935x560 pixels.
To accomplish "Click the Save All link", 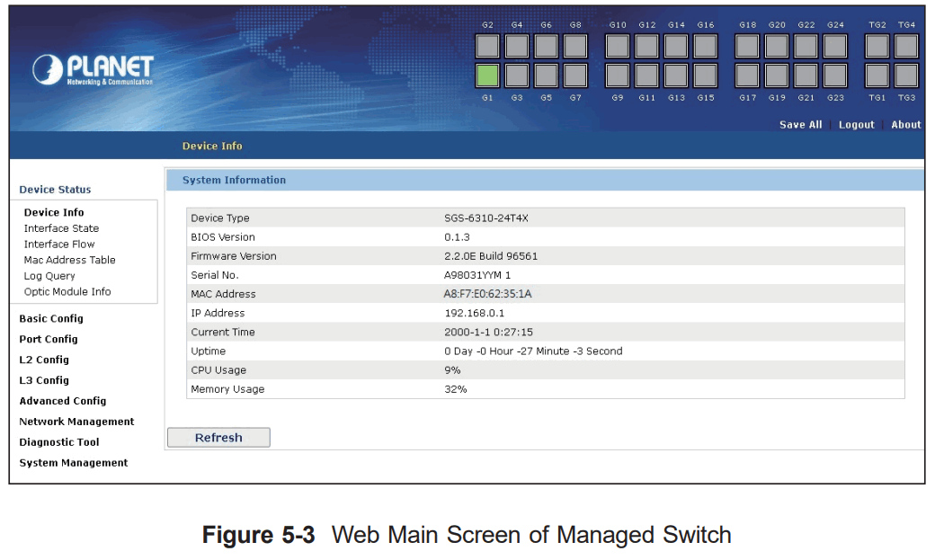I will [x=800, y=125].
